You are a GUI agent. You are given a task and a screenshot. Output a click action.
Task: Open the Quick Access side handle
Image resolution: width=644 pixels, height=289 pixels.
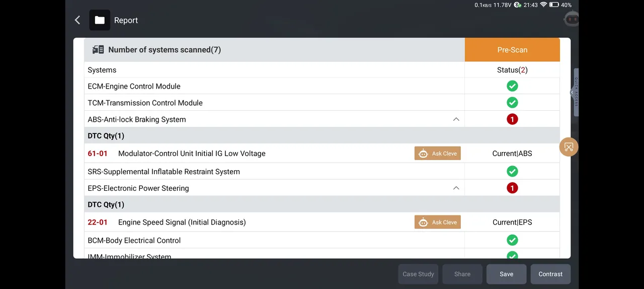click(x=576, y=92)
